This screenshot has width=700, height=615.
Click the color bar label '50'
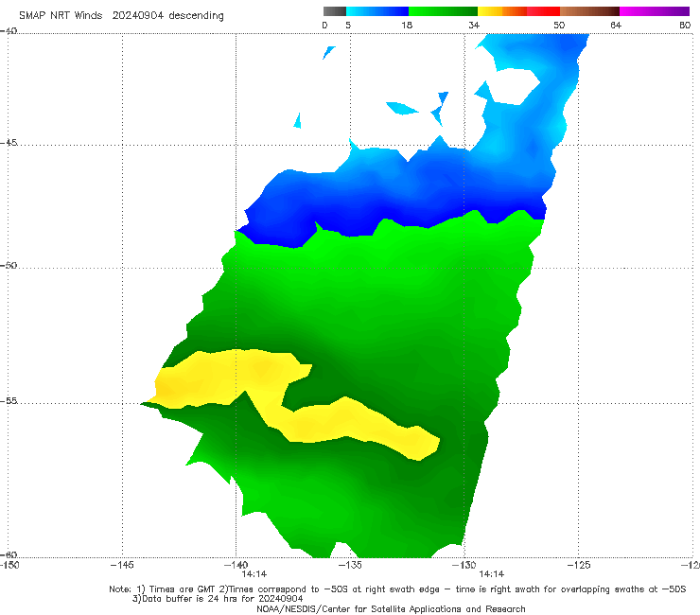[x=559, y=25]
